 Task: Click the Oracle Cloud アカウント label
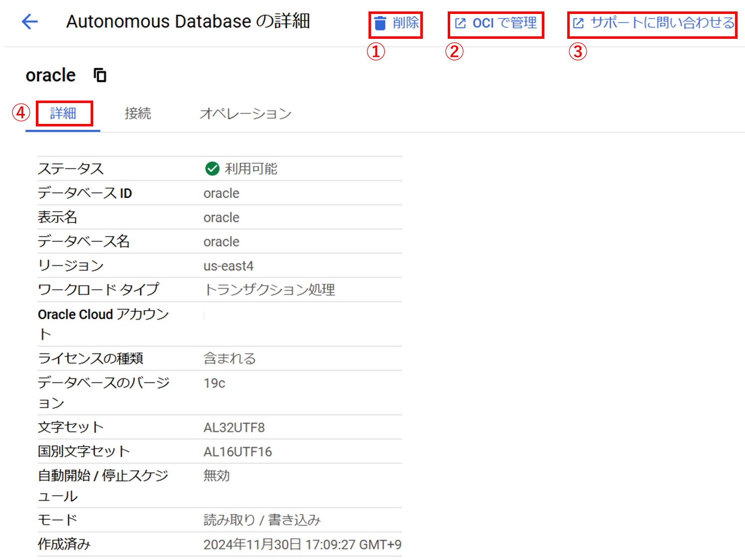click(x=104, y=324)
